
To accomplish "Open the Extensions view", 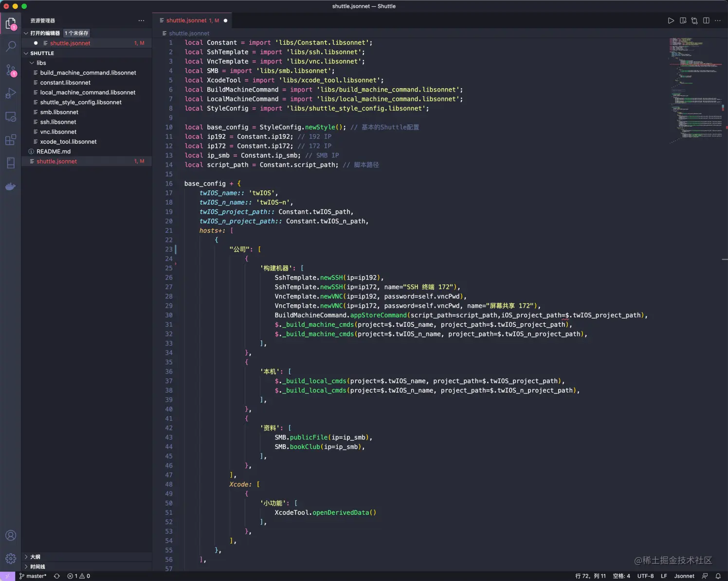I will [11, 140].
